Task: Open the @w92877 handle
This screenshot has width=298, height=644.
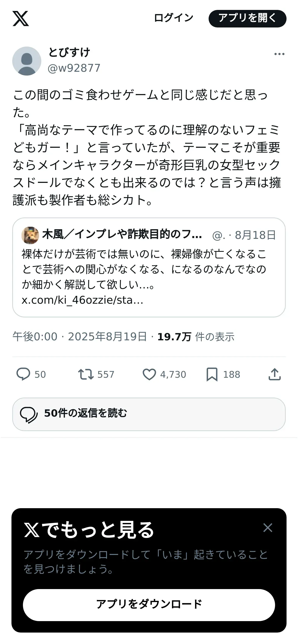Action: 74,68
